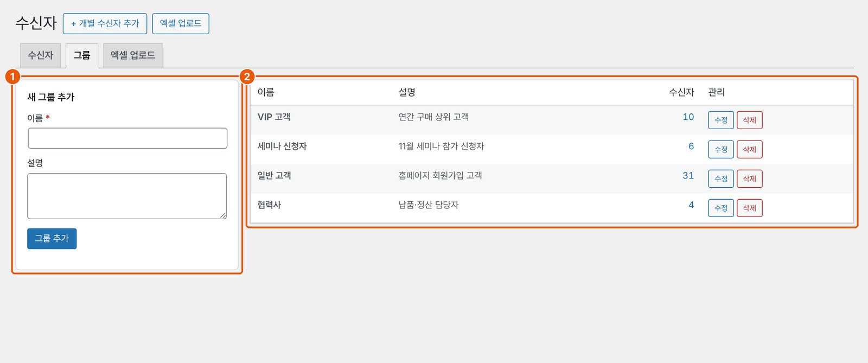Click the '설명' column header

coord(407,92)
